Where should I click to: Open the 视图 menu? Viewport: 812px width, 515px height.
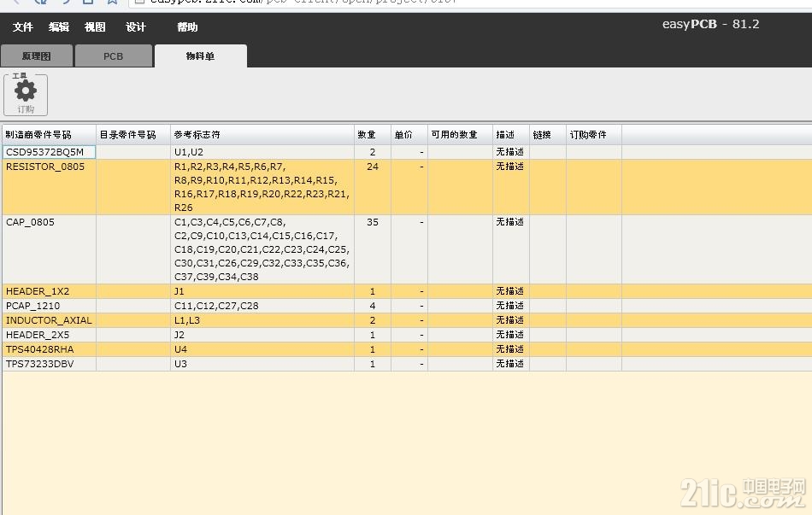[x=95, y=27]
